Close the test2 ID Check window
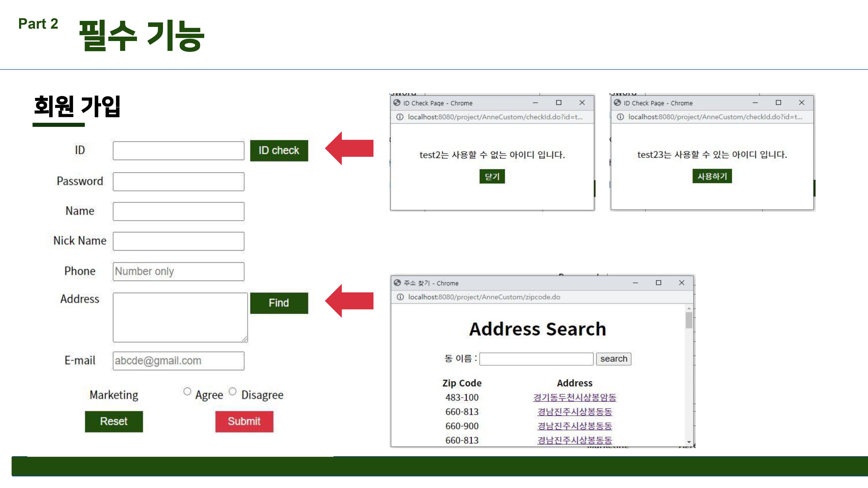868x488 pixels. [582, 103]
